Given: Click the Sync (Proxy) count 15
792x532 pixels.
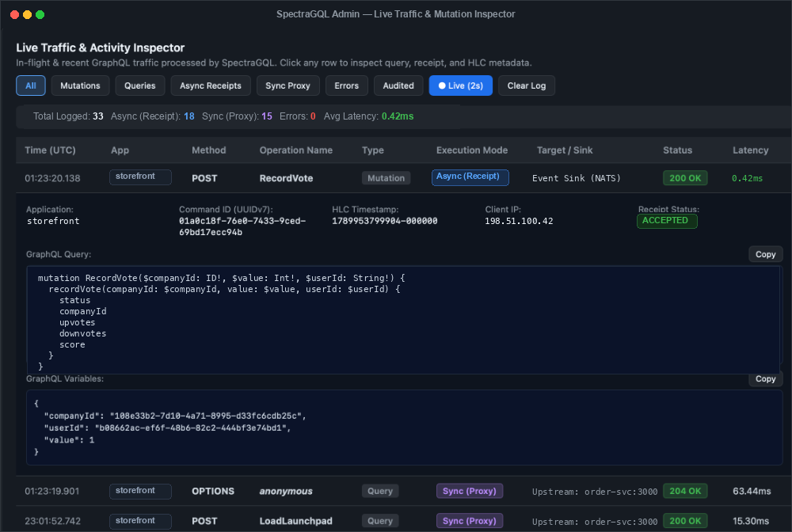Looking at the screenshot, I should click(x=267, y=116).
